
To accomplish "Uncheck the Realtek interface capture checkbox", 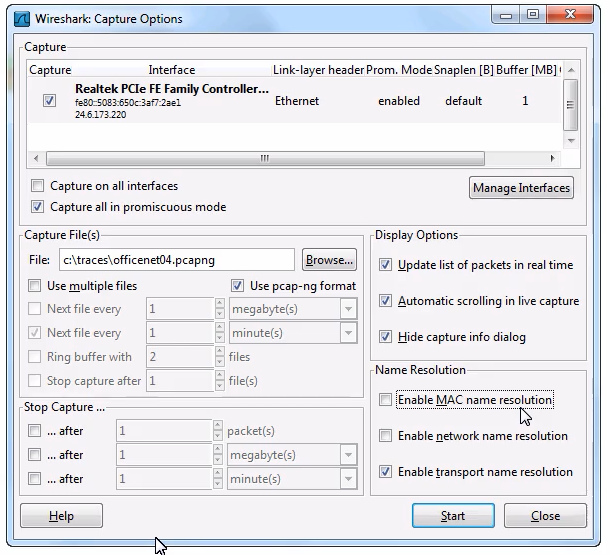I will pos(49,101).
